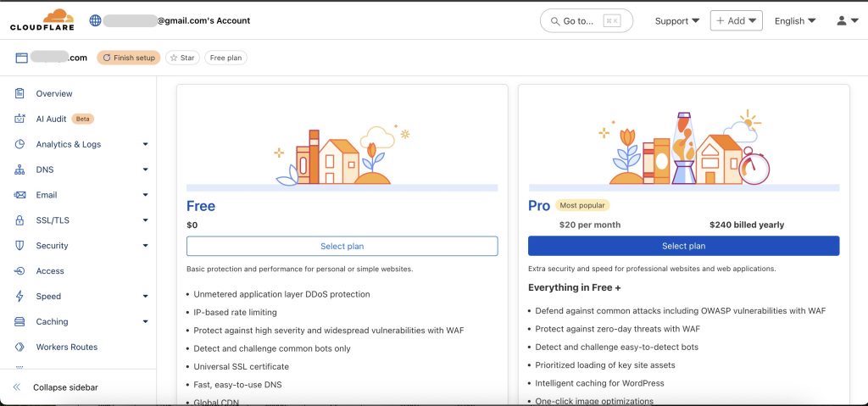868x406 pixels.
Task: Select the Free plan
Action: pyautogui.click(x=342, y=246)
